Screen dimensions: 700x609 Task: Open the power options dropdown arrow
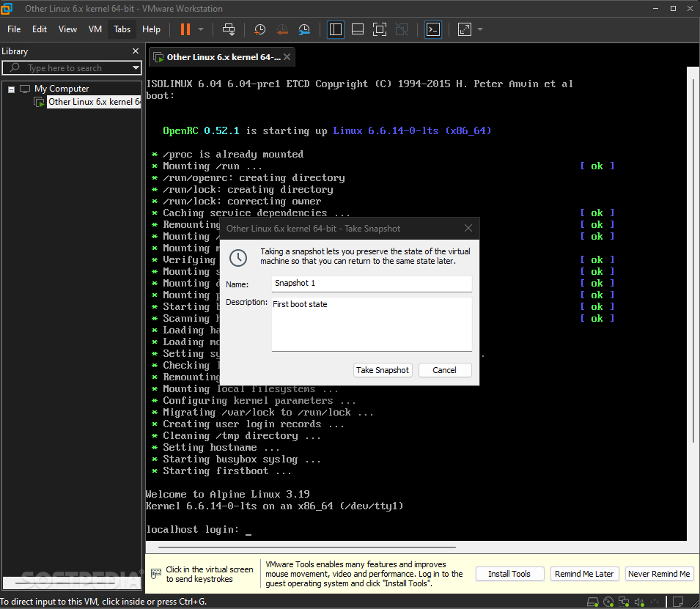(x=201, y=29)
